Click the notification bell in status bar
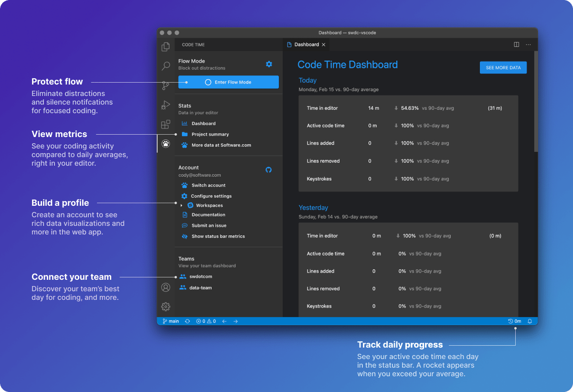The width and height of the screenshot is (573, 392). click(x=530, y=321)
